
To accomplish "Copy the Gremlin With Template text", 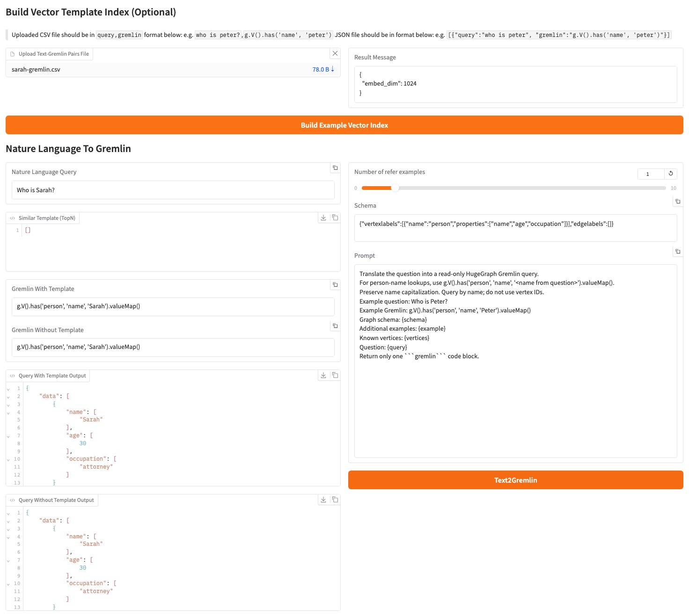I will click(x=335, y=284).
